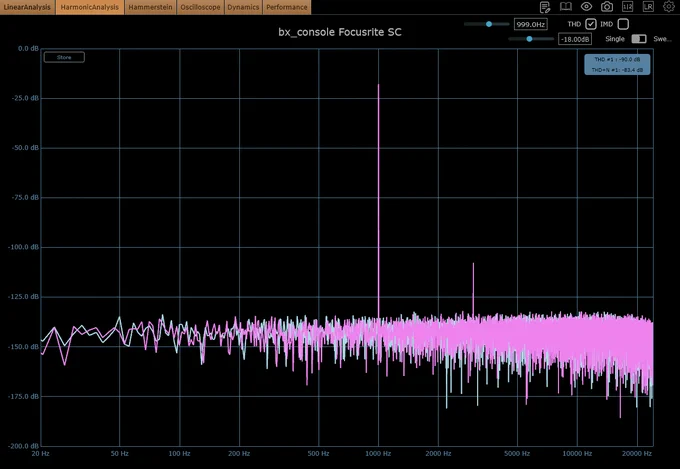Screen dimensions: 680x469
Task: Take a snapshot with the camera icon
Action: coord(607,7)
